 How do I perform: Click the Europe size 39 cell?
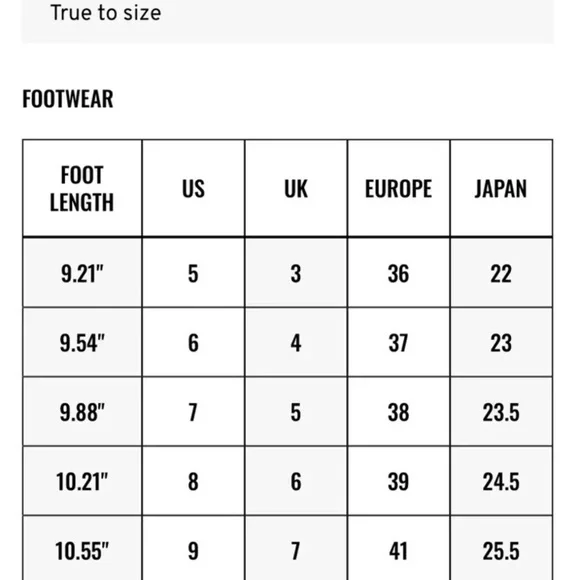point(399,481)
